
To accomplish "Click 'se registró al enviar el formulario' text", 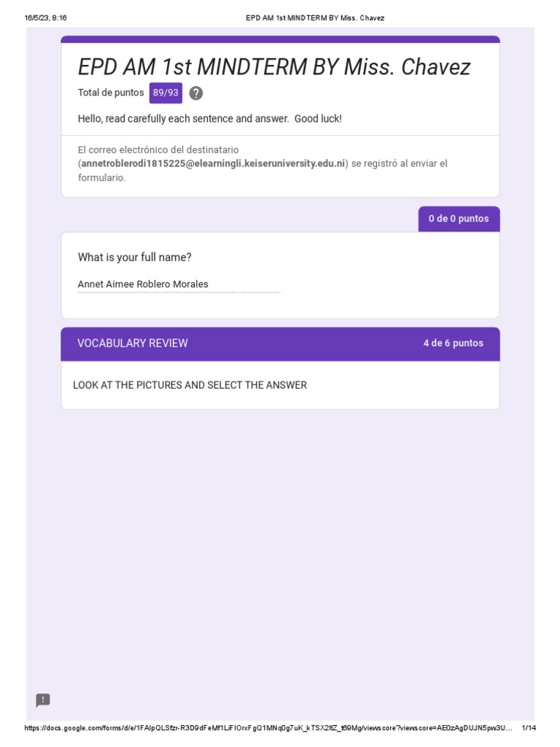I will point(398,163).
